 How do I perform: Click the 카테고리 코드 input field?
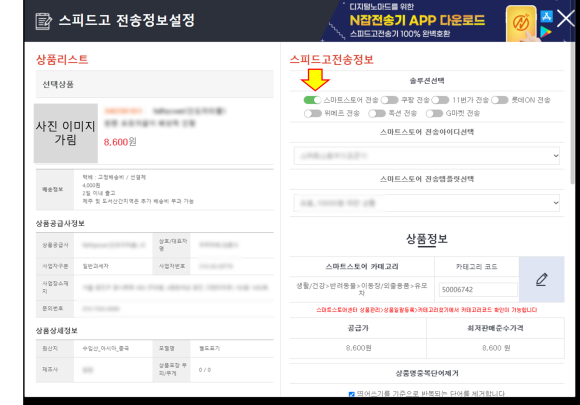(478, 290)
